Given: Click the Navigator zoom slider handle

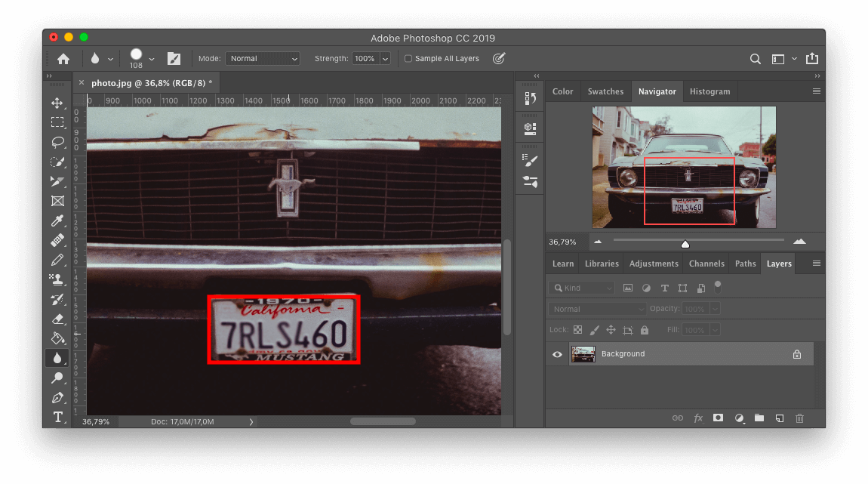Looking at the screenshot, I should pyautogui.click(x=685, y=244).
